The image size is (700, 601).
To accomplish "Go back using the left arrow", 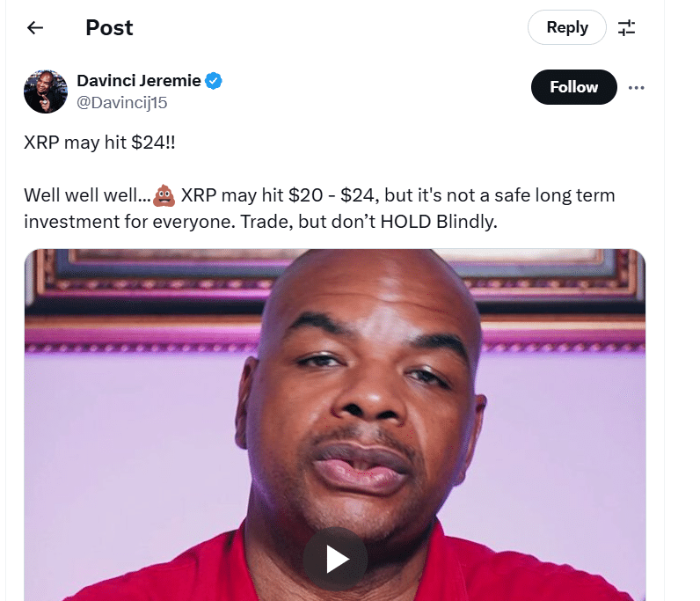I will point(35,27).
